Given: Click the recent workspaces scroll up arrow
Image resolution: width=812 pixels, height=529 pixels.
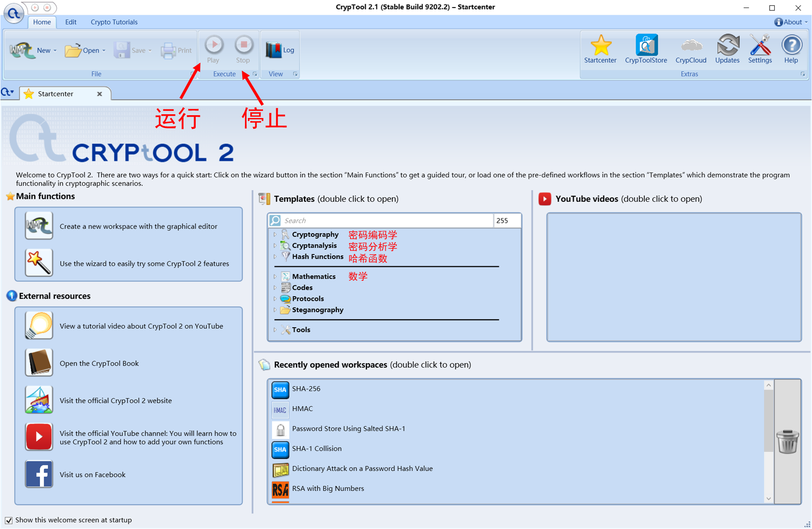Looking at the screenshot, I should pos(768,385).
